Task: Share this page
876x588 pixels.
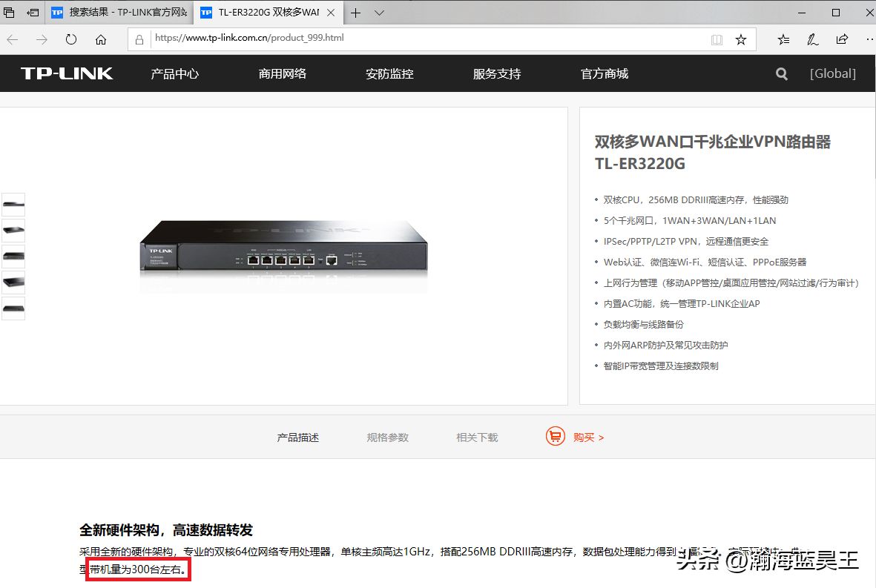Action: 842,39
